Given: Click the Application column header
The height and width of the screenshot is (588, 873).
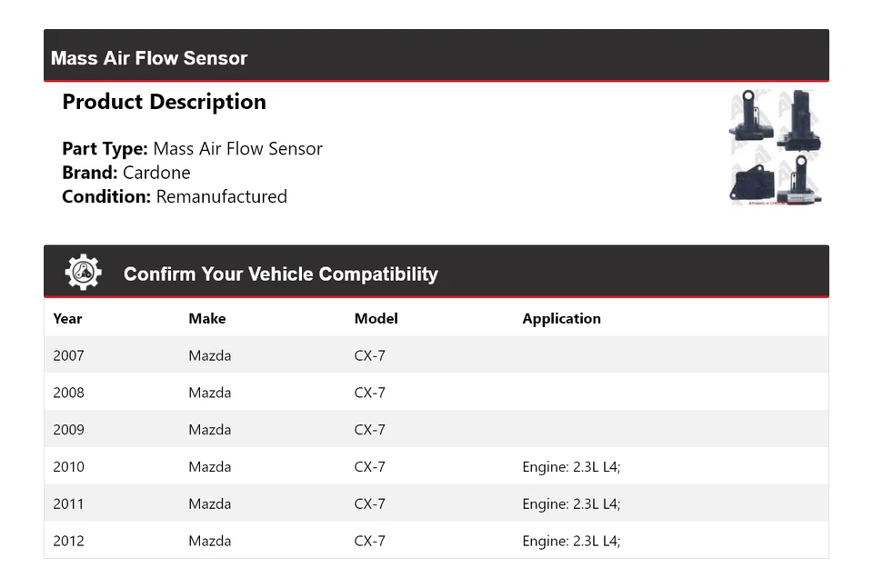Looking at the screenshot, I should pos(561,319).
